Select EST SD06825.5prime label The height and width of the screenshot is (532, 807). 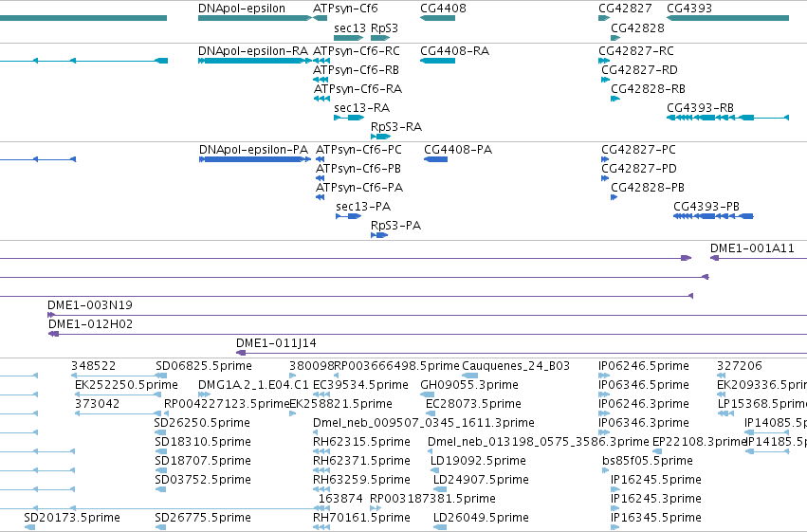pos(204,366)
